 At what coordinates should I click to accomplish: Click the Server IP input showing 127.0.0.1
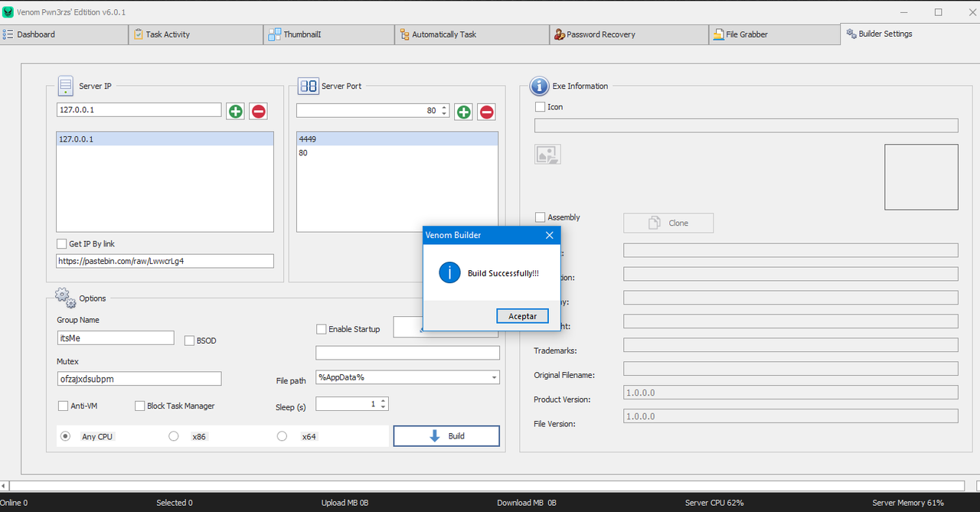tap(139, 110)
